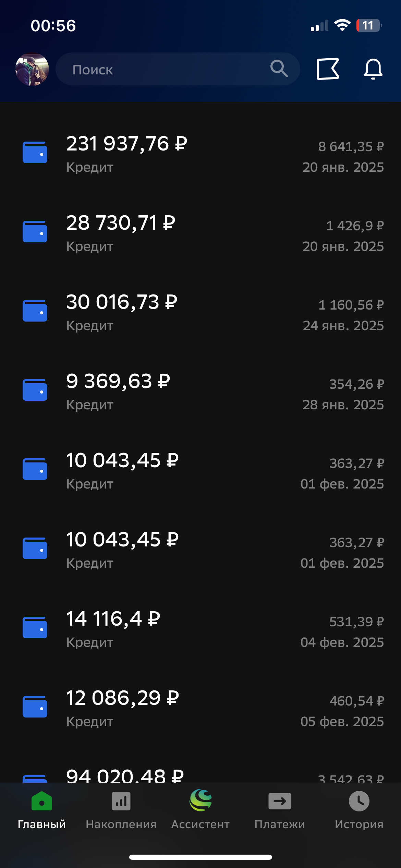401x868 pixels.
Task: Tap wallet icon of 30 016,73 ₽ credit
Action: pos(35,311)
